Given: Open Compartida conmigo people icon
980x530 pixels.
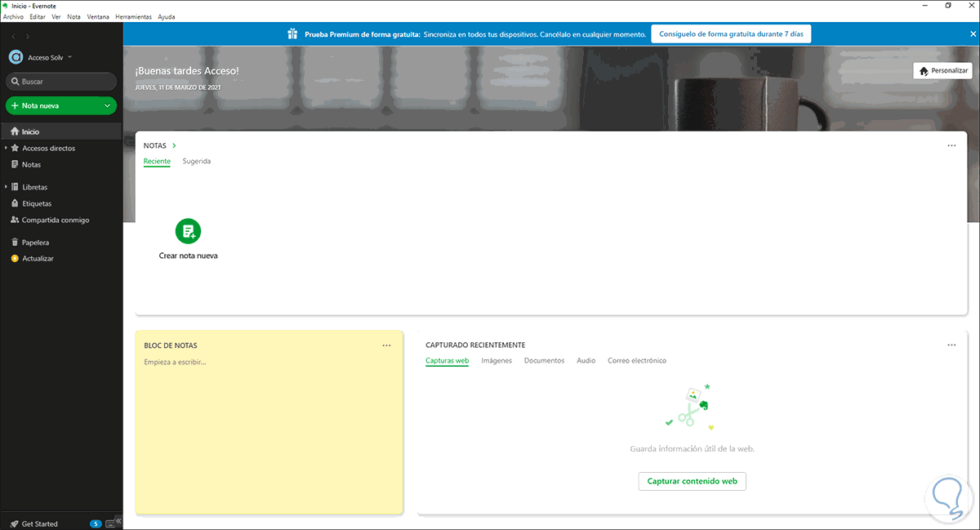Looking at the screenshot, I should tap(15, 220).
